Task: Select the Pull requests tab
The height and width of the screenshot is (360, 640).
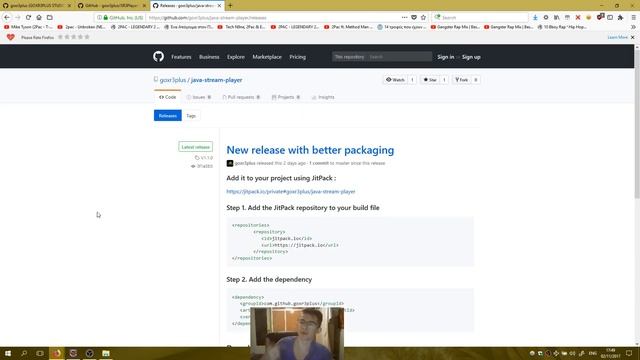Action: click(x=241, y=97)
